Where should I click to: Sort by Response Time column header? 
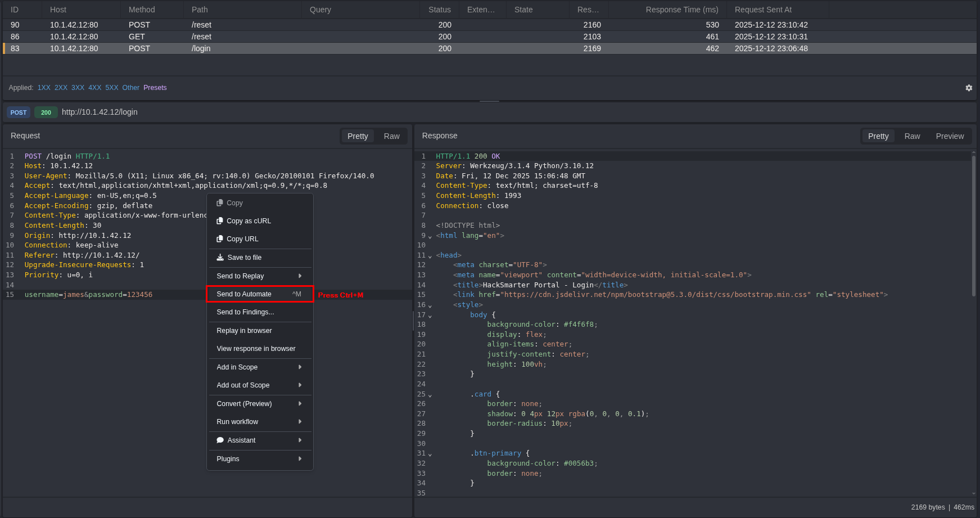click(x=681, y=10)
